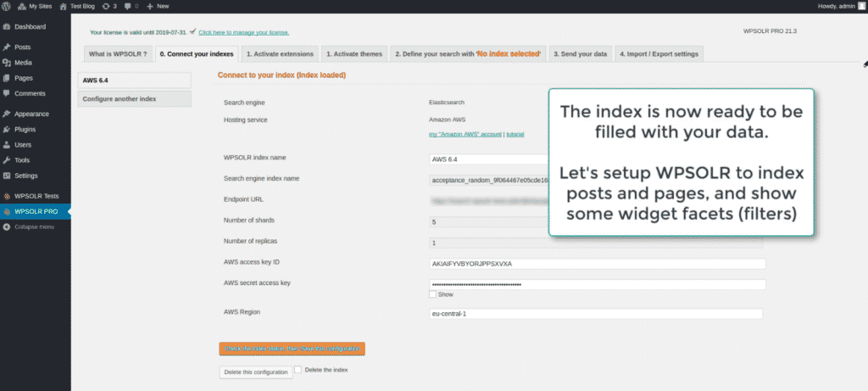Viewport: 868px width, 391px height.
Task: Check the Delete the index checkbox
Action: 298,370
